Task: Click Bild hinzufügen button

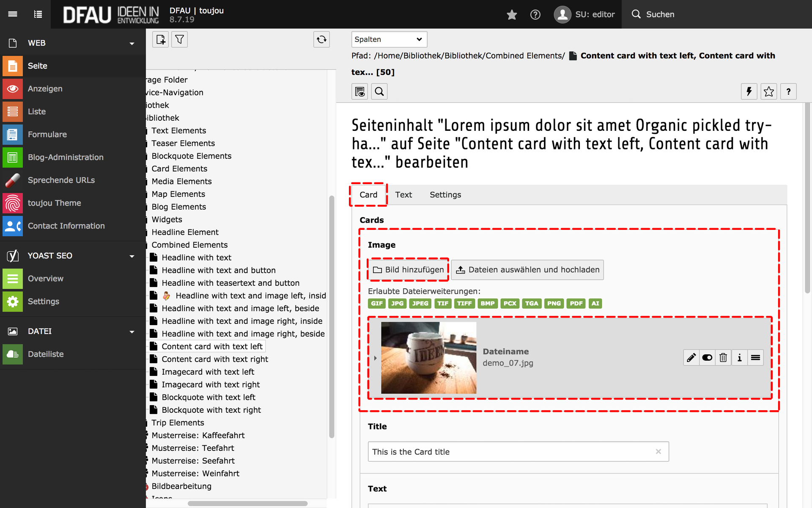Action: 409,270
